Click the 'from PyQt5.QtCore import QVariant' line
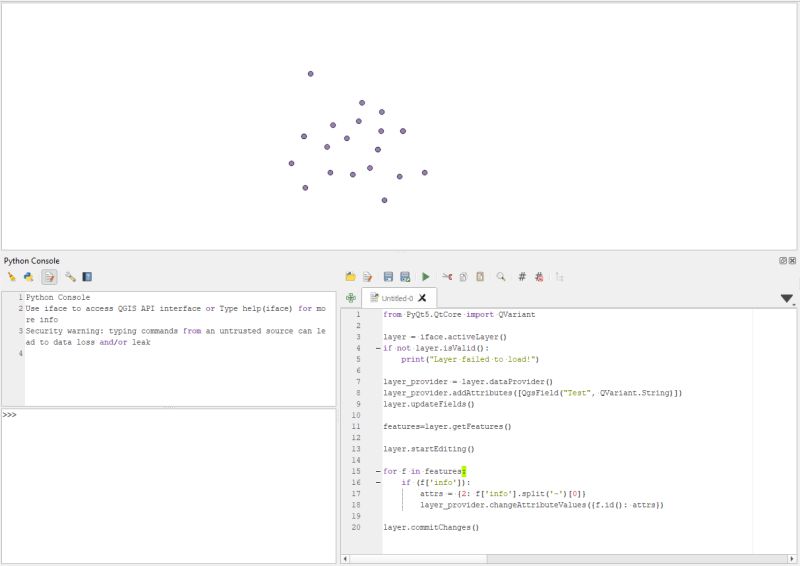800x566 pixels. (459, 314)
